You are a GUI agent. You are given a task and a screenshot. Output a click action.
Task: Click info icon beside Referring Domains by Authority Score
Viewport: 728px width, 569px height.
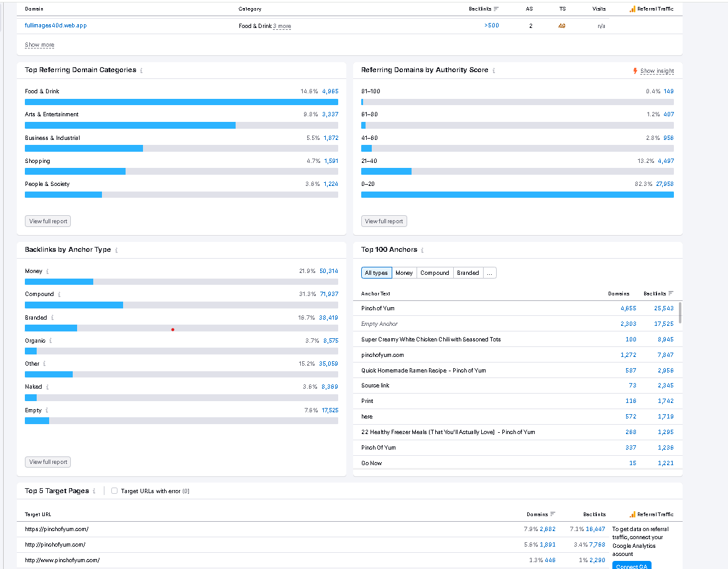[494, 70]
